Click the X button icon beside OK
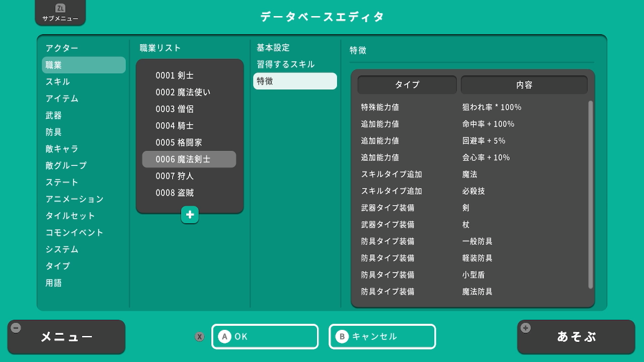Image resolution: width=644 pixels, height=362 pixels. pyautogui.click(x=200, y=337)
